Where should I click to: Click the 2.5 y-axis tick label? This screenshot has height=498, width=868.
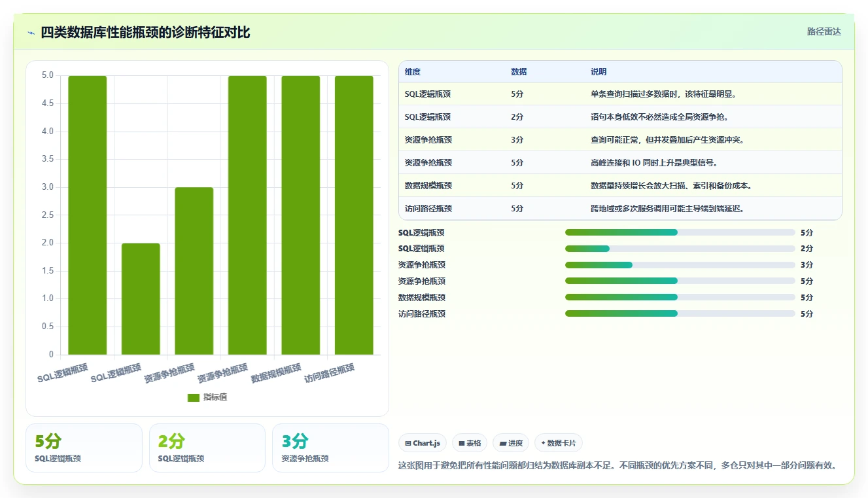47,215
